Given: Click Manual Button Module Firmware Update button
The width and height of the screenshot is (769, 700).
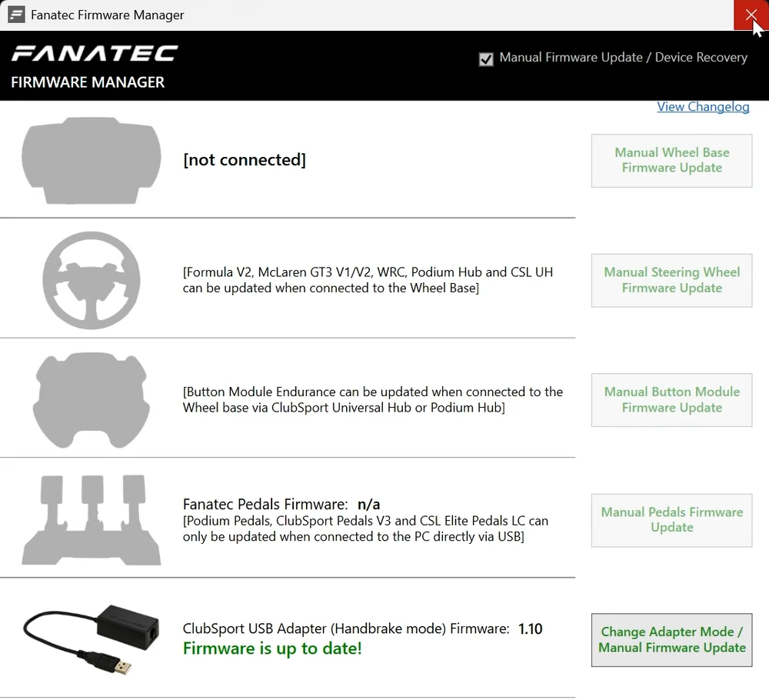Looking at the screenshot, I should 671,400.
